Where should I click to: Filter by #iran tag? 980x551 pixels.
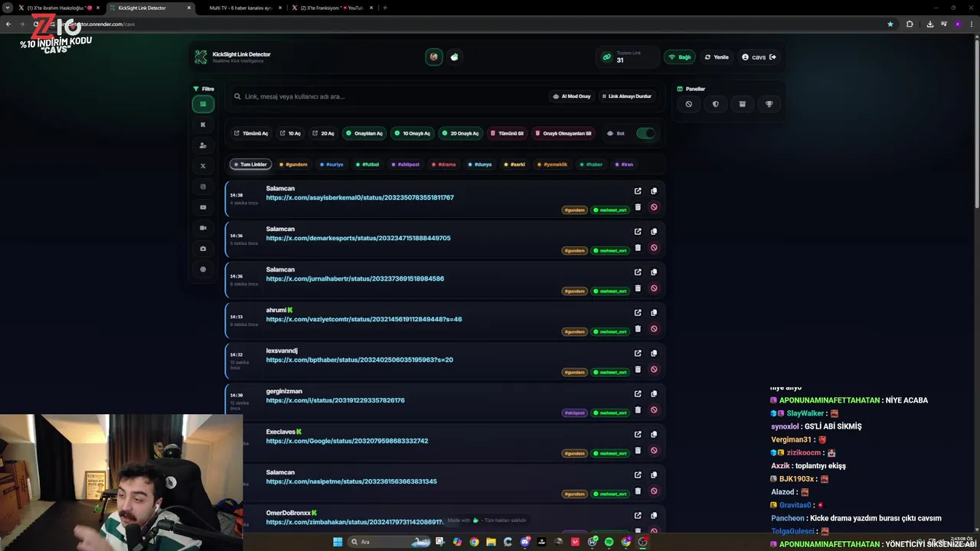624,165
